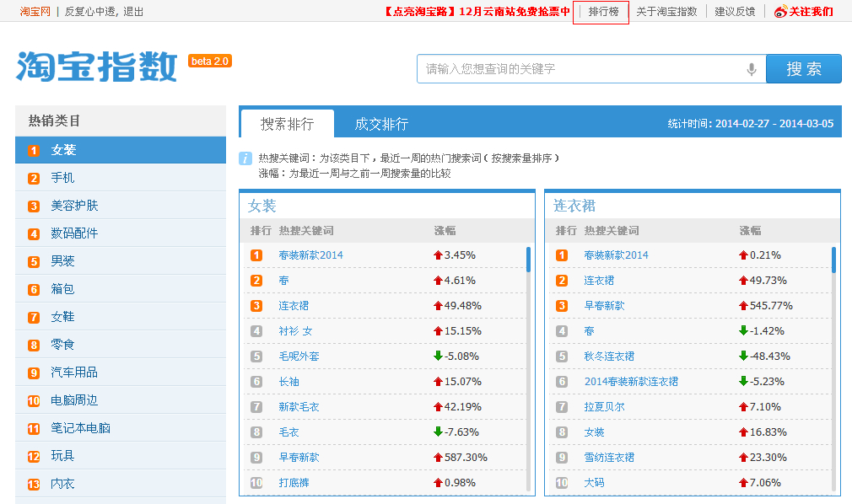Image resolution: width=852 pixels, height=504 pixels.
Task: Click the beta 2.0 badge
Action: tap(210, 61)
